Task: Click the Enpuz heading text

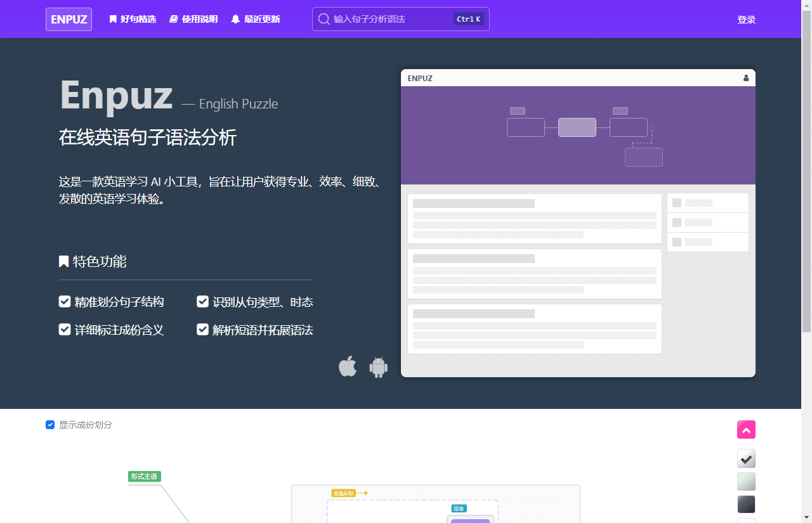Action: tap(116, 95)
